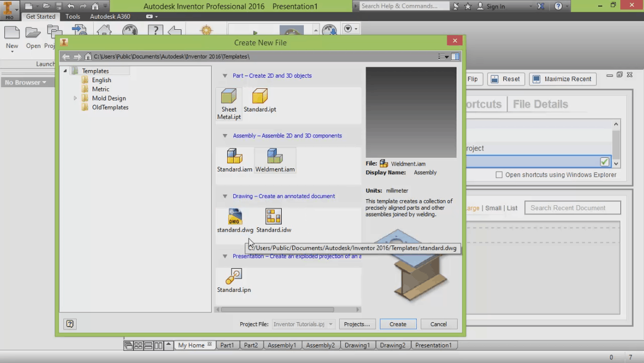Open dialog help question mark button
Image resolution: width=644 pixels, height=363 pixels.
pos(70,324)
